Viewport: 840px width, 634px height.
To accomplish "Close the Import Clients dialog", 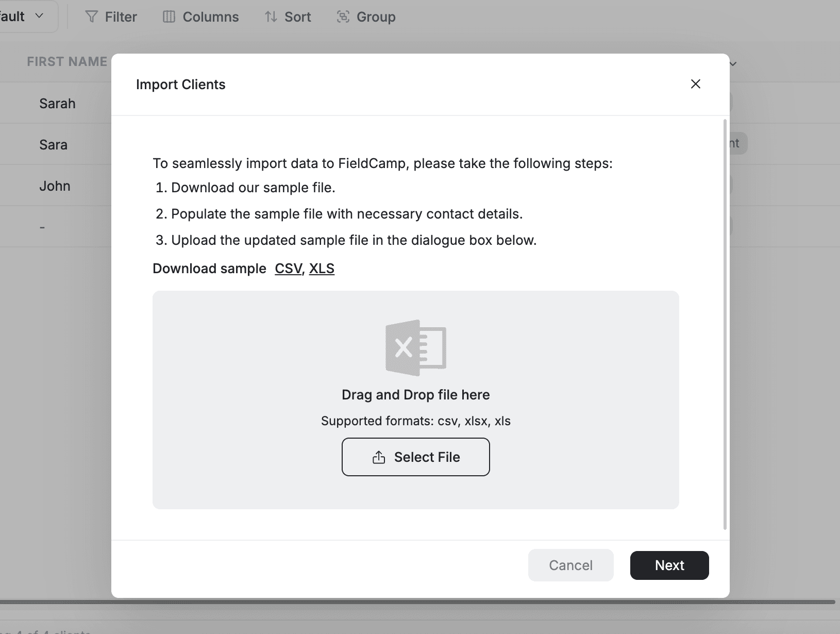I will click(695, 84).
